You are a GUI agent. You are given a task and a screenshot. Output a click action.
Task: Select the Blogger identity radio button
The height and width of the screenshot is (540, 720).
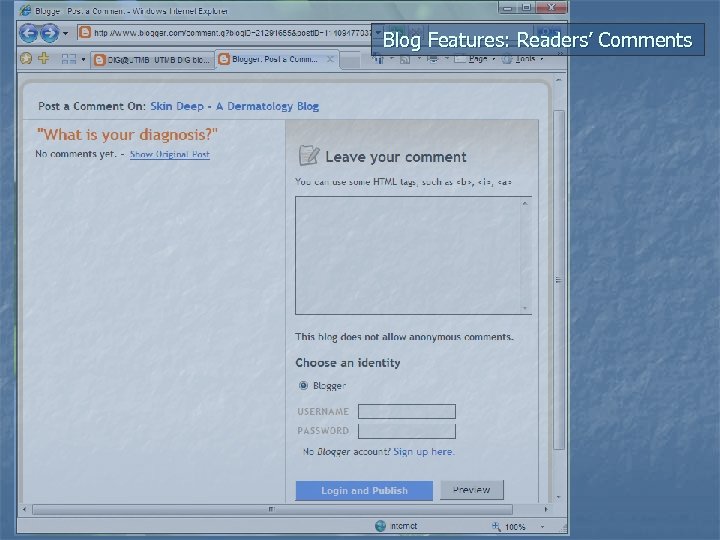tap(303, 385)
